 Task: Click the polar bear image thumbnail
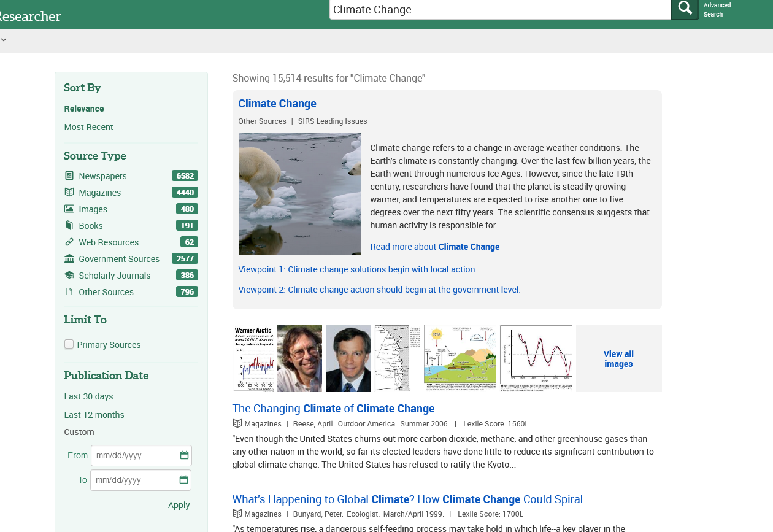tap(299, 194)
